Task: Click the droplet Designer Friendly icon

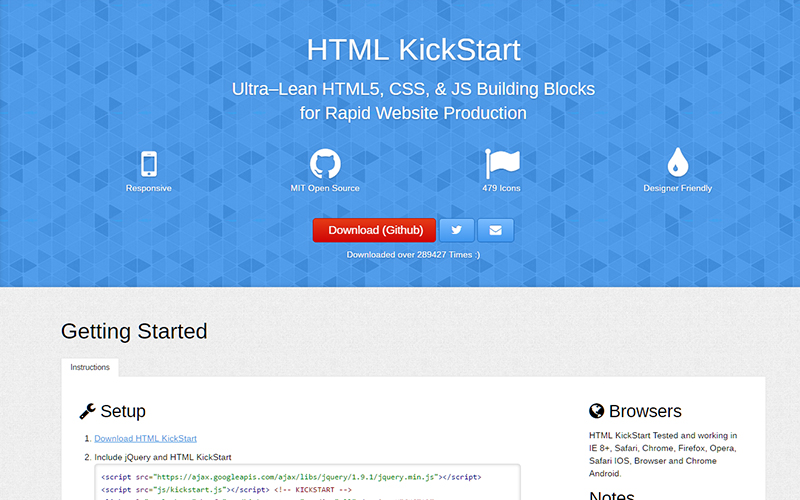Action: [x=678, y=162]
